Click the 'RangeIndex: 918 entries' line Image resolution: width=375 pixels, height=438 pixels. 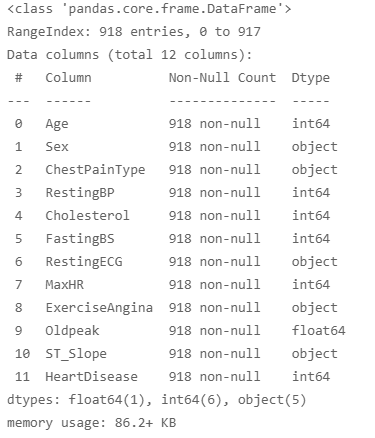coord(134,32)
